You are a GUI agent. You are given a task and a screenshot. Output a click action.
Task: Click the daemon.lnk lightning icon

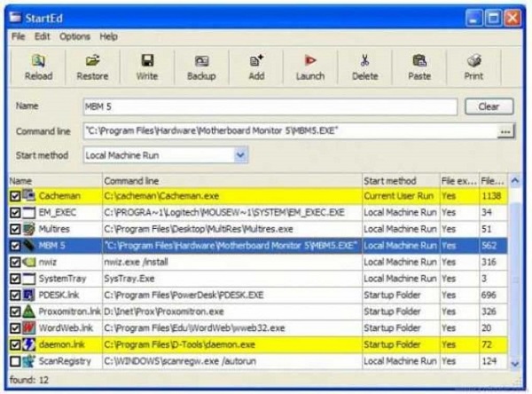point(29,344)
